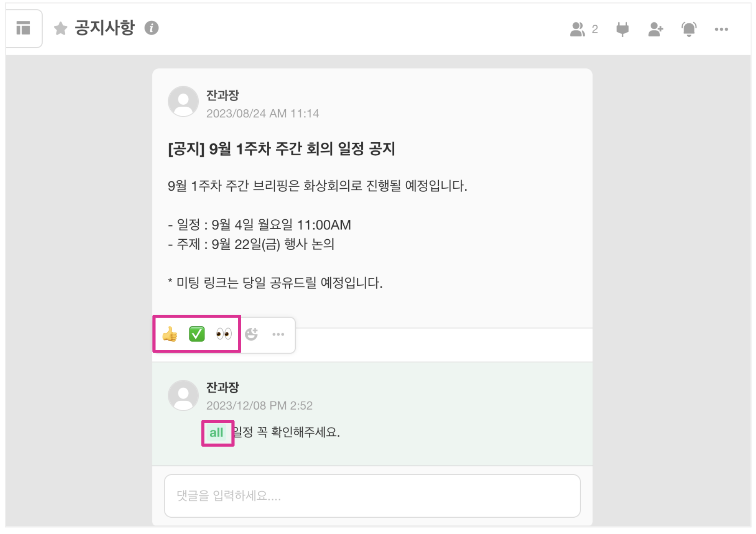React with the thumbs up emoji
The image size is (756, 534).
170,334
